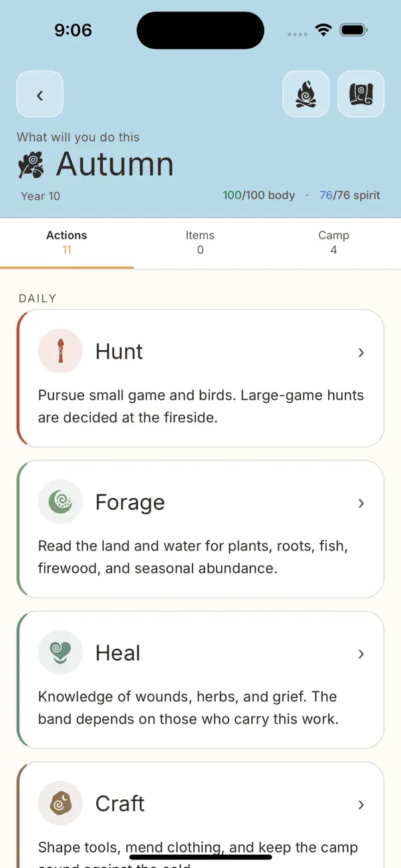Switch to the Camp tab
Image resolution: width=401 pixels, height=868 pixels.
(x=333, y=243)
